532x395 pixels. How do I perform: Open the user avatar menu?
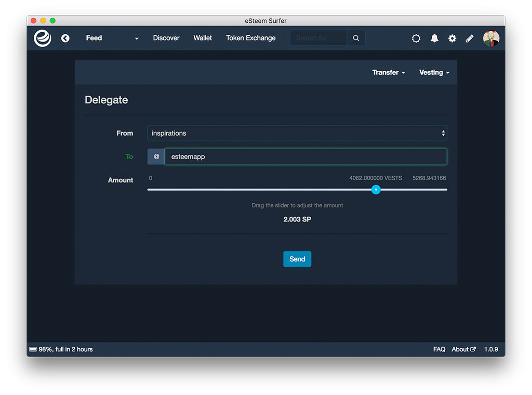click(x=491, y=38)
